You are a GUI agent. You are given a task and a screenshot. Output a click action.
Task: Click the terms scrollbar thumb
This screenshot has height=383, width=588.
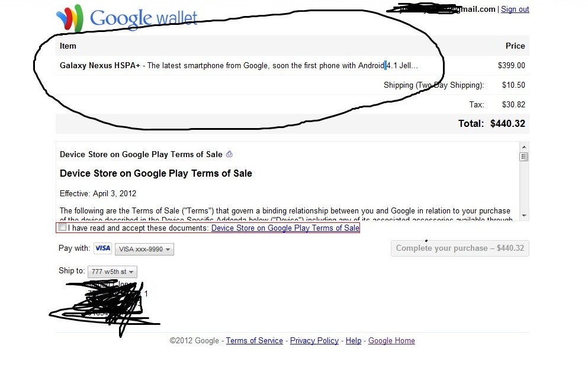click(524, 157)
